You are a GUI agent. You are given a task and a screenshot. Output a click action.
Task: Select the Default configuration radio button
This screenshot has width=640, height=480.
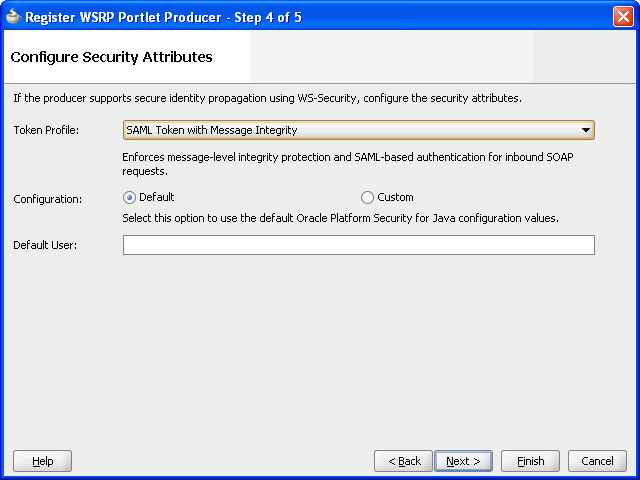click(129, 198)
